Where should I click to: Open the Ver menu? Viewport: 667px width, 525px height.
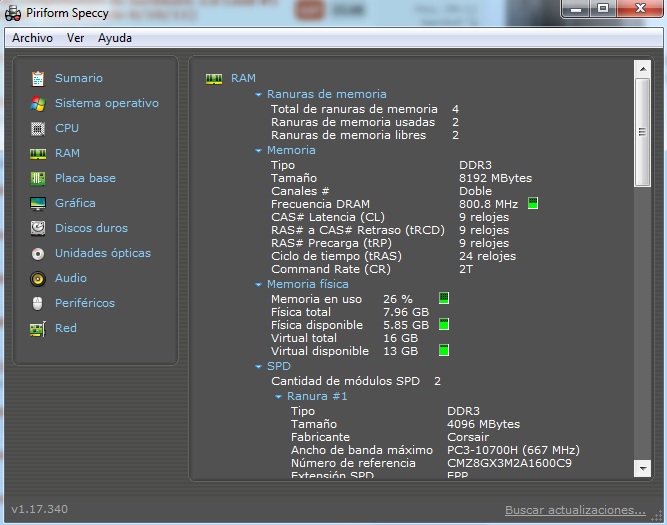click(75, 38)
